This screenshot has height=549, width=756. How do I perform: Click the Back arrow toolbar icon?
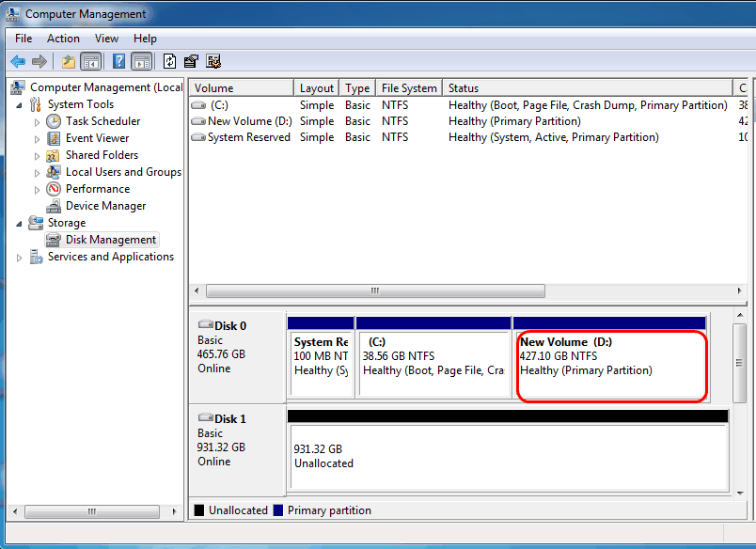[18, 61]
